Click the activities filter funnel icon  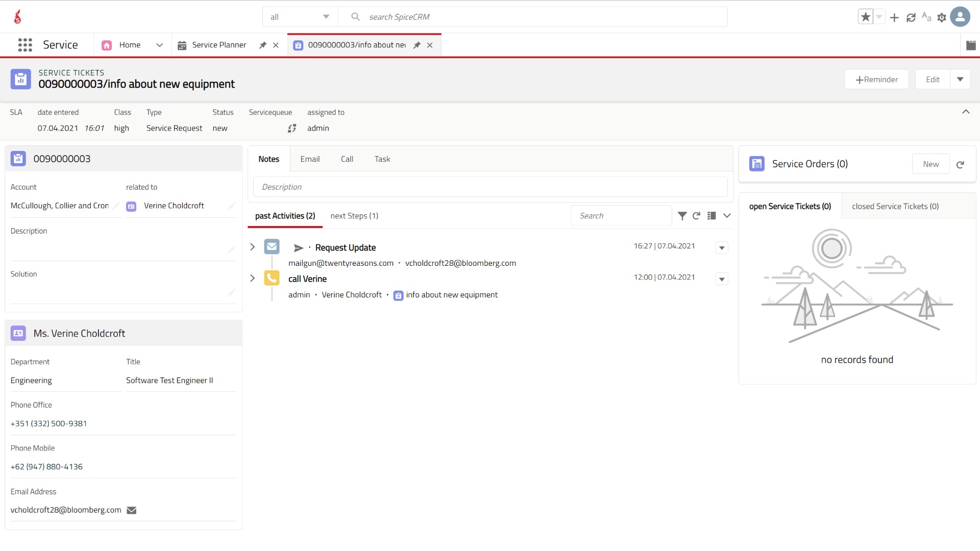tap(682, 216)
